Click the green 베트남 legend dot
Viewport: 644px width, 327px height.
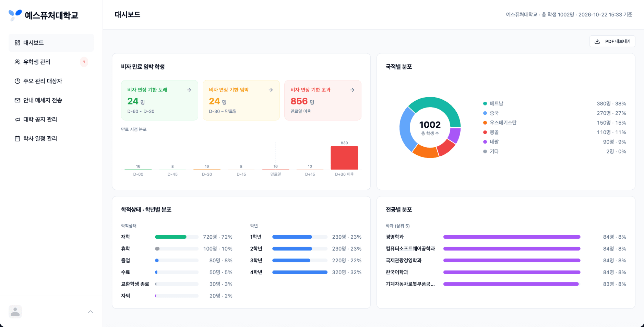click(485, 103)
